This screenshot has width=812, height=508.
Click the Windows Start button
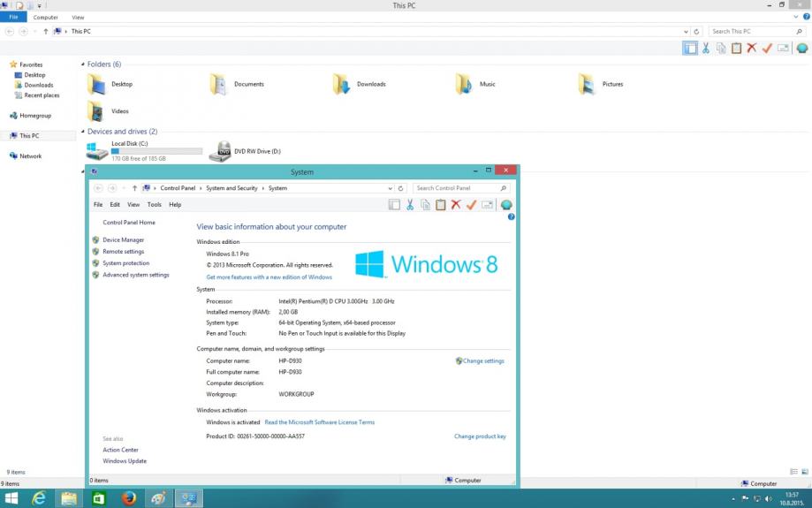click(11, 498)
